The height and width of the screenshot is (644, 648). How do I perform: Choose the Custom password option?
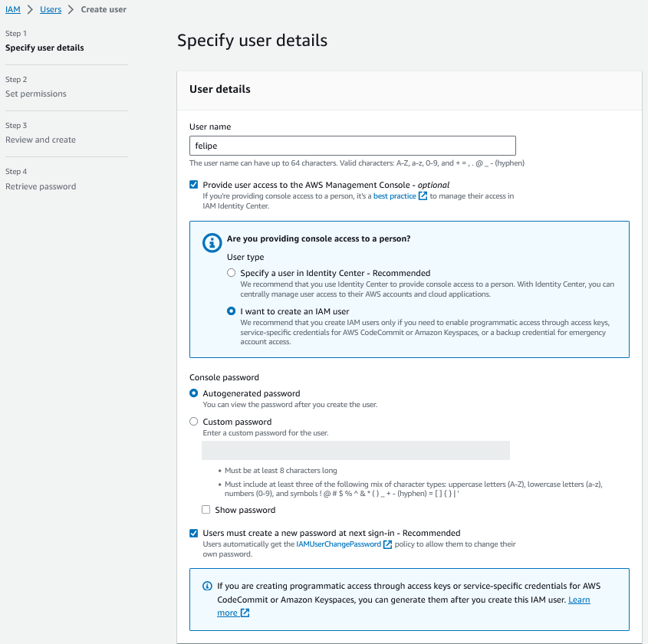(x=194, y=422)
